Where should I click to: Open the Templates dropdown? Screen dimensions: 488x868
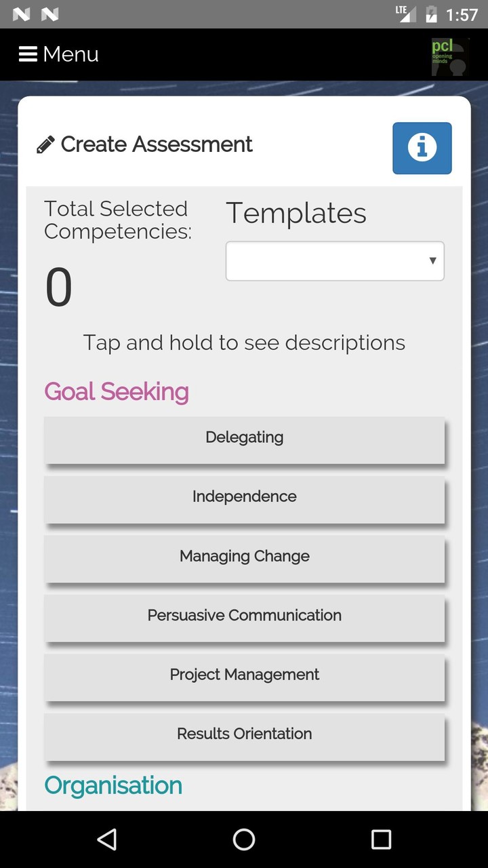coord(334,260)
